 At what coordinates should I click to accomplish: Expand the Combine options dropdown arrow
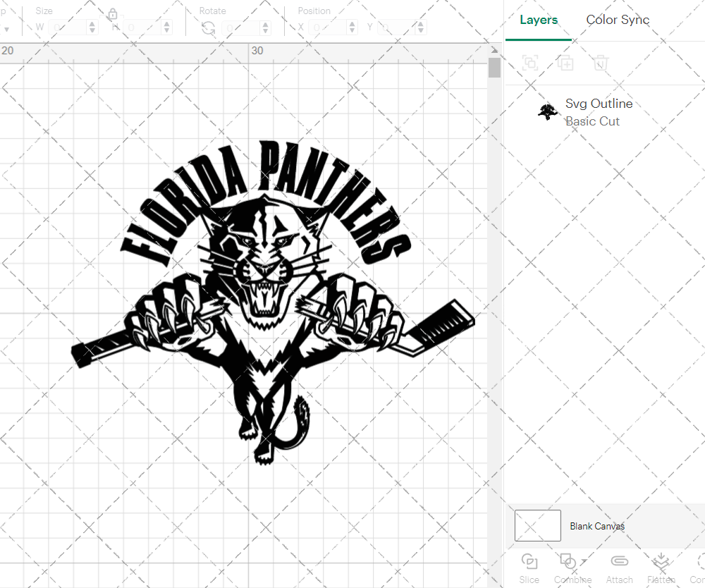coord(584,561)
